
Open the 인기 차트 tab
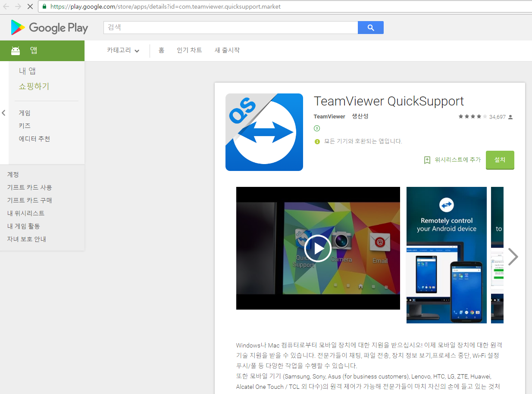pyautogui.click(x=189, y=50)
